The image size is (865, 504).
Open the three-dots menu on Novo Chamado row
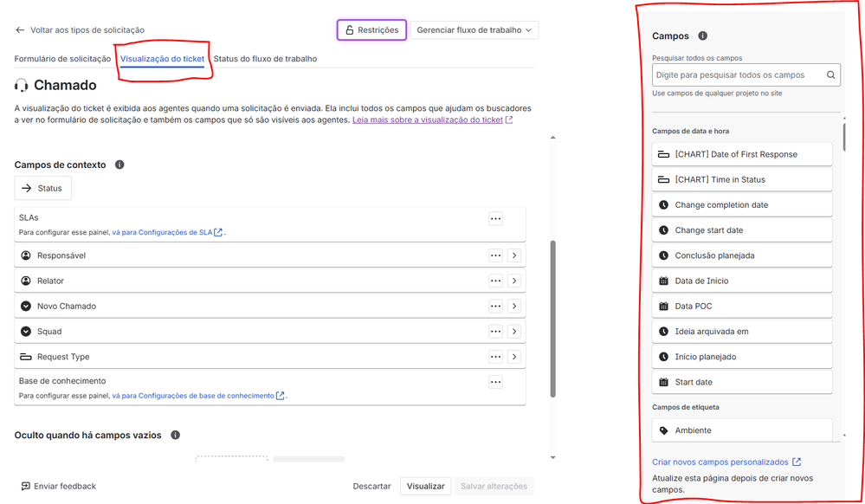pos(495,307)
